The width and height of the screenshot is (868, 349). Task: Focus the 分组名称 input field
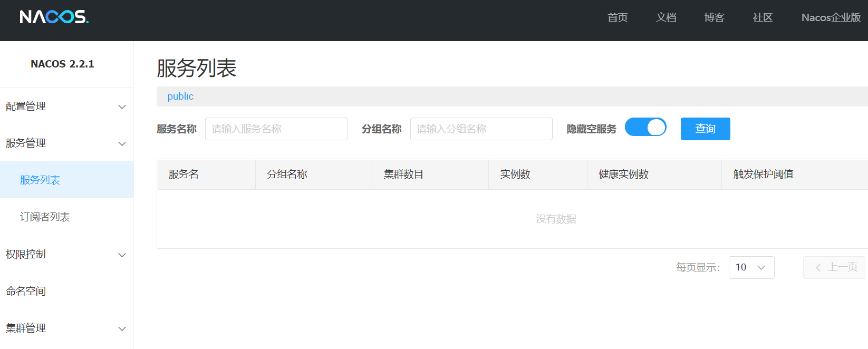481,129
